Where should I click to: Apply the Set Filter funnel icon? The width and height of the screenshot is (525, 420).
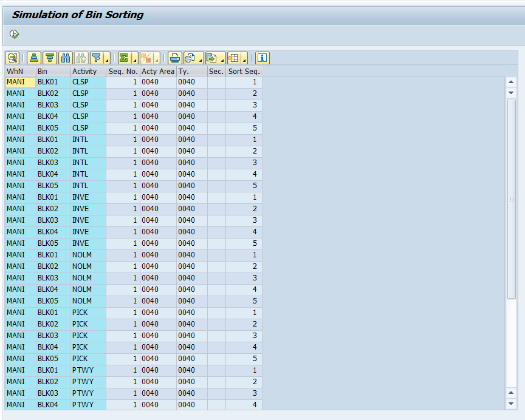point(97,58)
